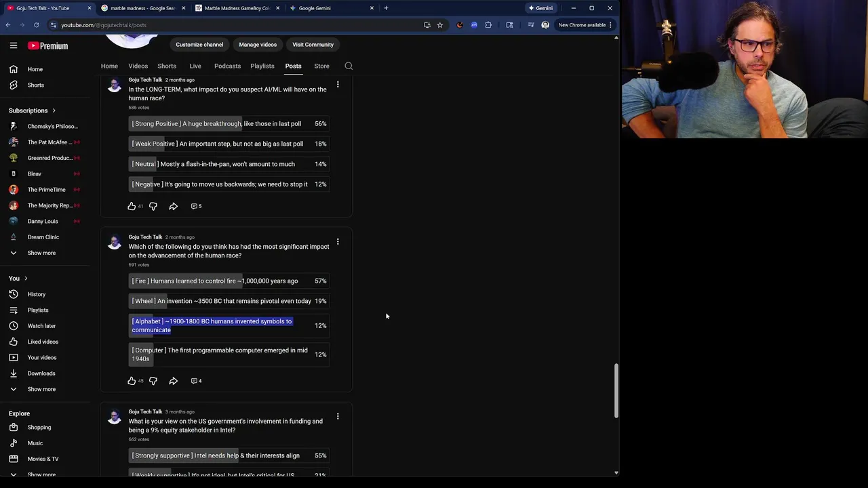
Task: Select the Weak Positive poll option
Action: (x=229, y=144)
